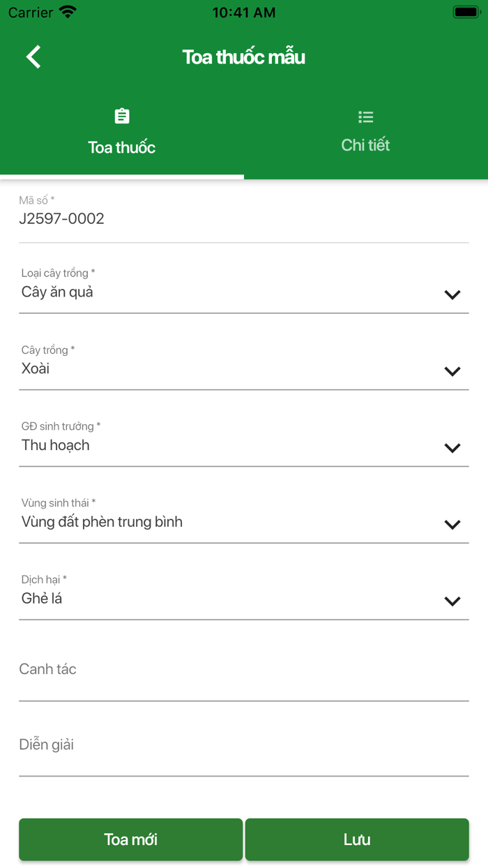
Task: Tap the Ghẻ lá pest value
Action: click(x=42, y=599)
